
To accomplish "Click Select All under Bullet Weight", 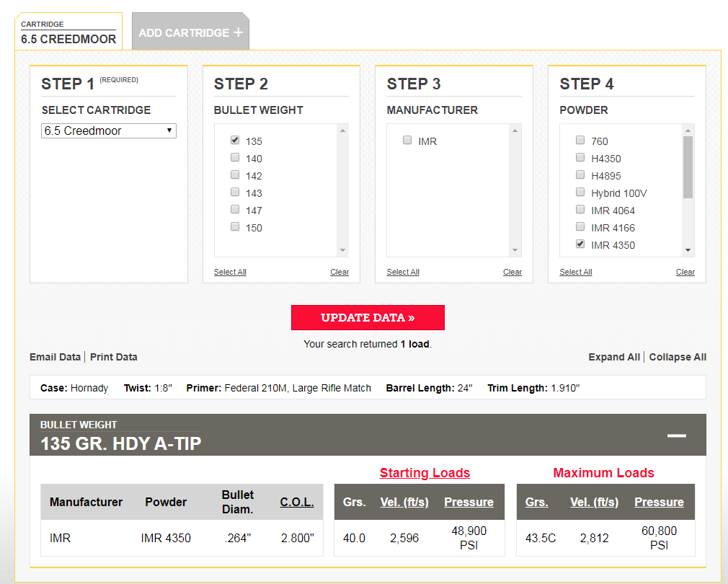I will click(230, 272).
